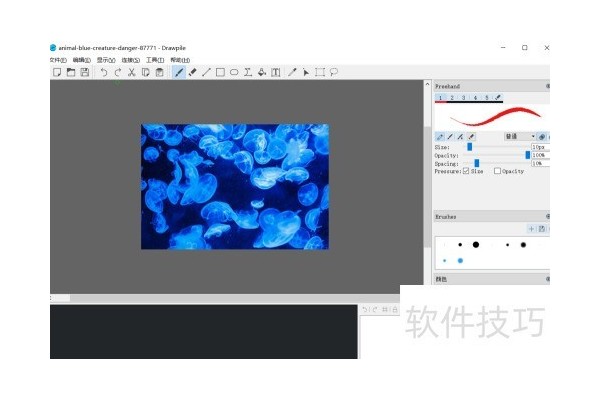Select the Free-form lasso selection tool

click(334, 72)
